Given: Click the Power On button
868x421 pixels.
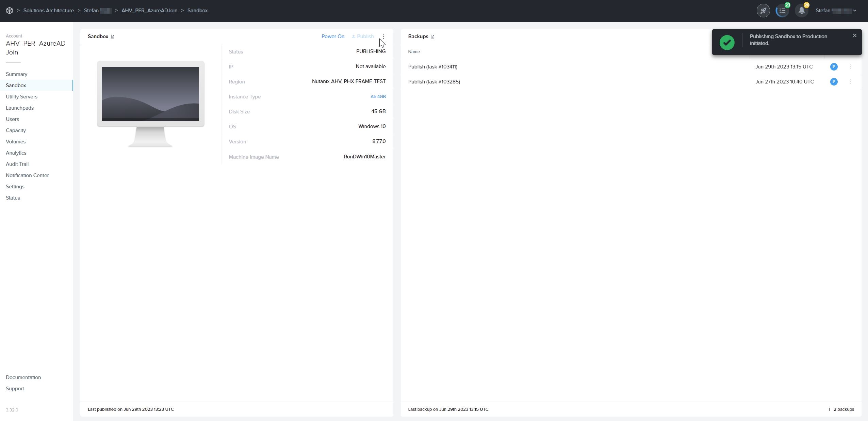Looking at the screenshot, I should (x=332, y=36).
